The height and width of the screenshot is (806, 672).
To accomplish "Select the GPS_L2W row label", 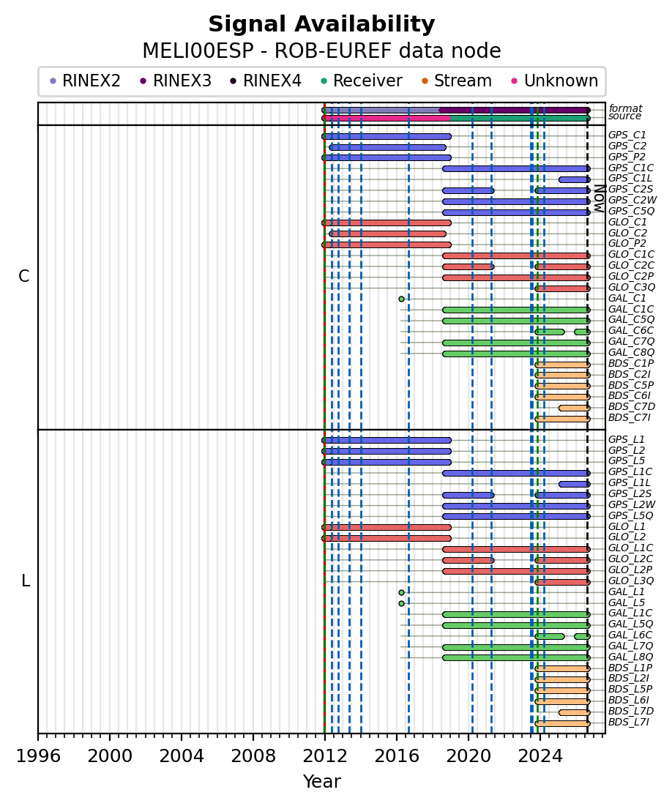I will click(632, 505).
